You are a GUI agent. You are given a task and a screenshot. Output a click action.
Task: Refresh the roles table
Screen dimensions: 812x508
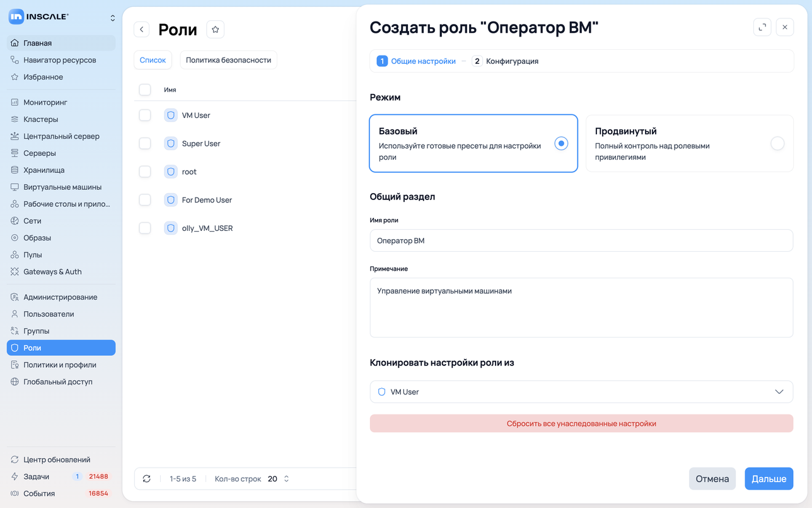click(147, 479)
